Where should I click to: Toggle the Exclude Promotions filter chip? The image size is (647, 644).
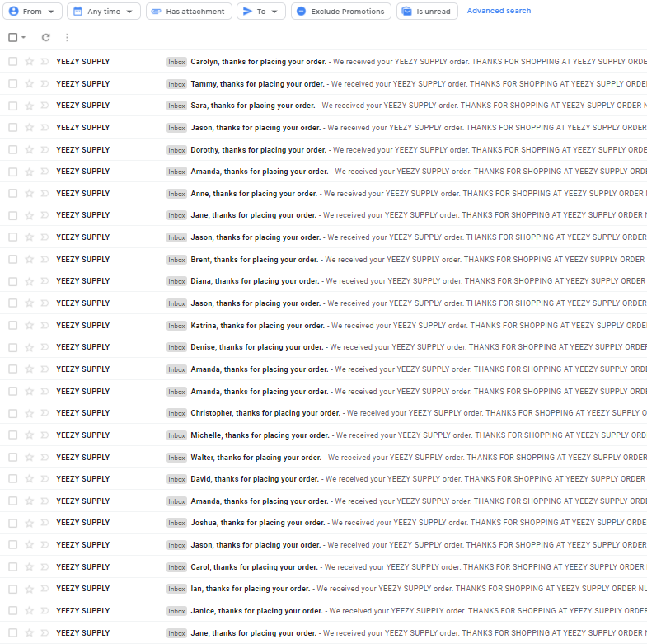[x=341, y=12]
